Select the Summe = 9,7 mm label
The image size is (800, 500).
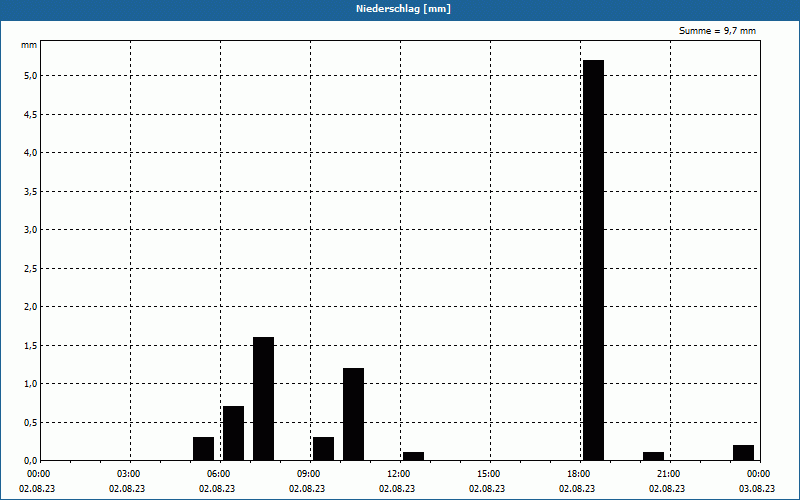[717, 31]
